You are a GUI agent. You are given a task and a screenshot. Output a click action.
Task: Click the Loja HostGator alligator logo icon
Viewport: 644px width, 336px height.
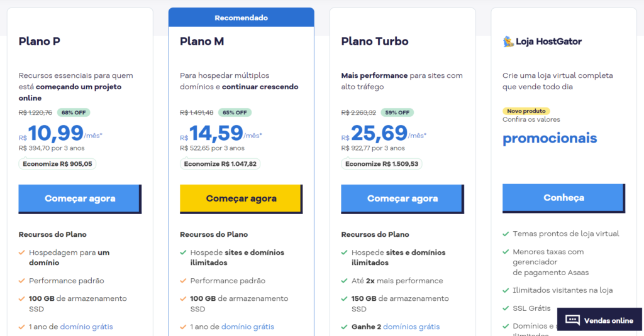(x=508, y=41)
